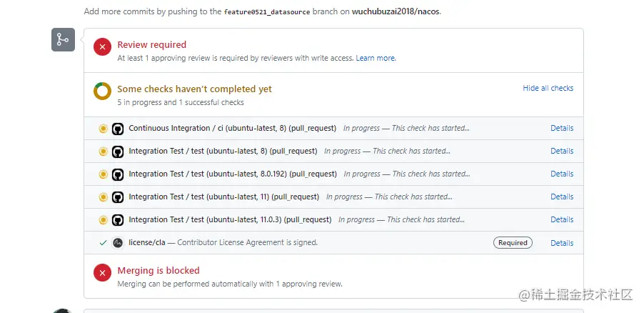Screen dimensions: 644x313
Task: Click the license/cla app avatar icon
Action: [x=118, y=243]
